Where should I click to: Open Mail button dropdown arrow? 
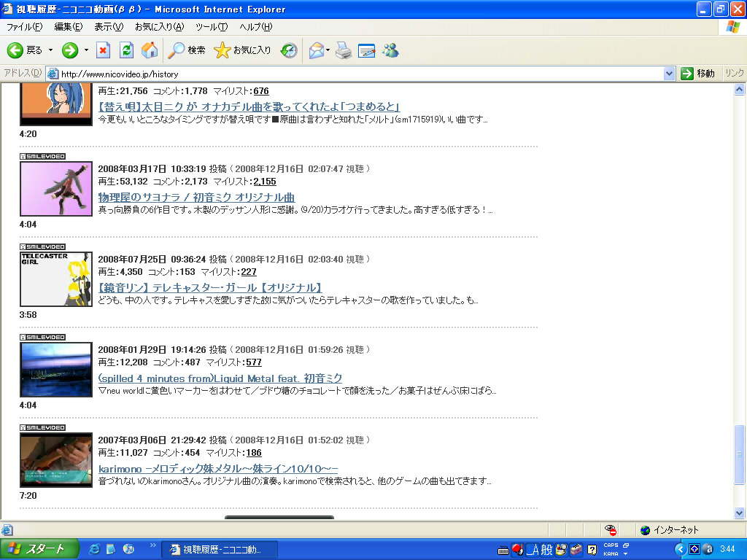pos(328,50)
